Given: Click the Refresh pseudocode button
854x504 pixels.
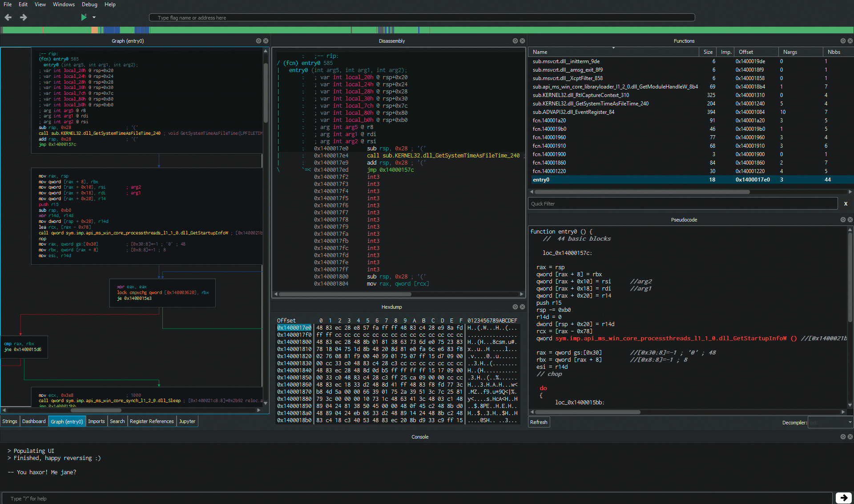Looking at the screenshot, I should pos(539,422).
